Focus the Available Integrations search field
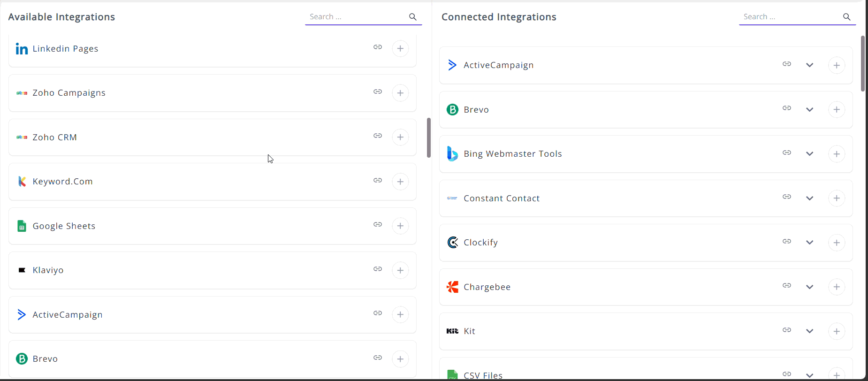Screen dimensions: 868x381 tap(357, 17)
